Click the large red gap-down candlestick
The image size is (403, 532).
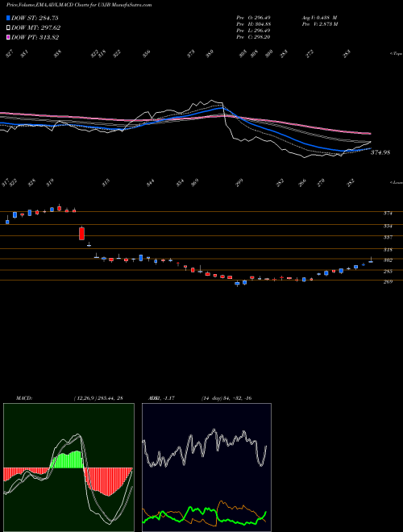[x=81, y=234]
